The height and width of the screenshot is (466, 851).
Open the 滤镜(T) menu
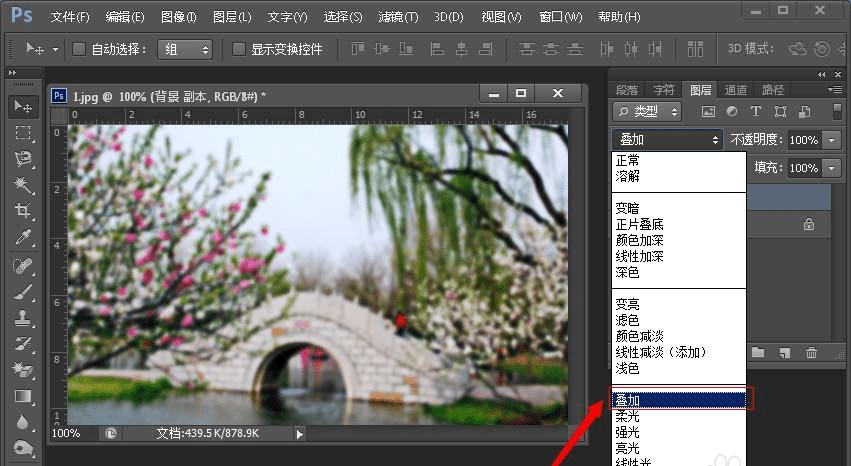click(398, 17)
